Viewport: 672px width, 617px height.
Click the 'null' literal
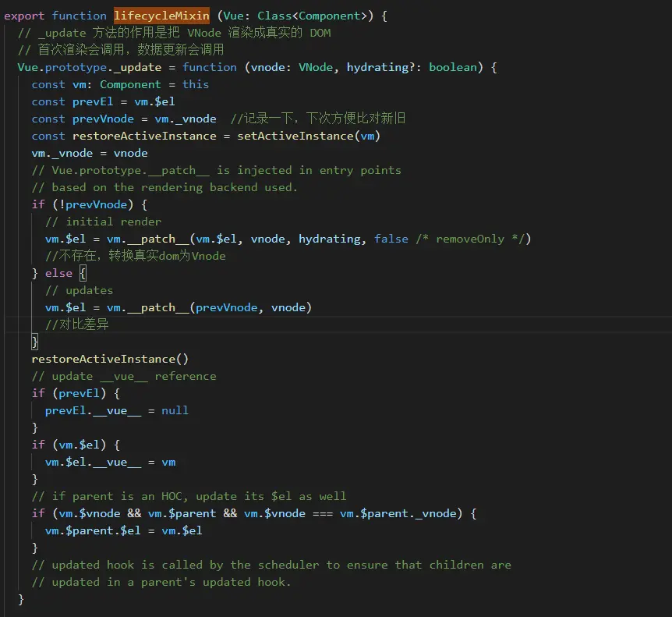click(175, 410)
